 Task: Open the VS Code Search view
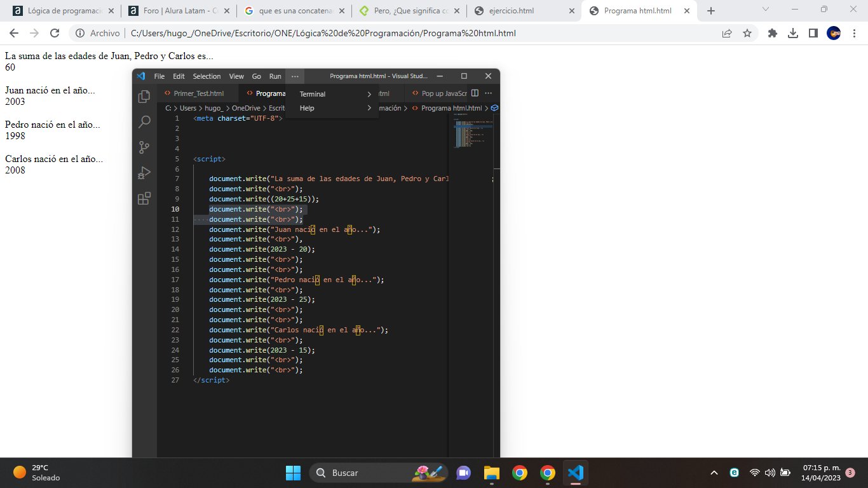144,122
